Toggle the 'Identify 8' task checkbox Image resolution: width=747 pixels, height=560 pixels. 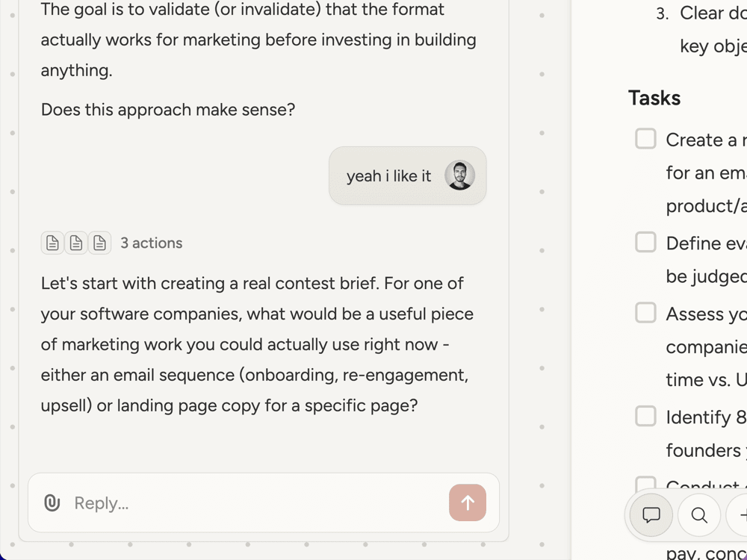click(645, 416)
